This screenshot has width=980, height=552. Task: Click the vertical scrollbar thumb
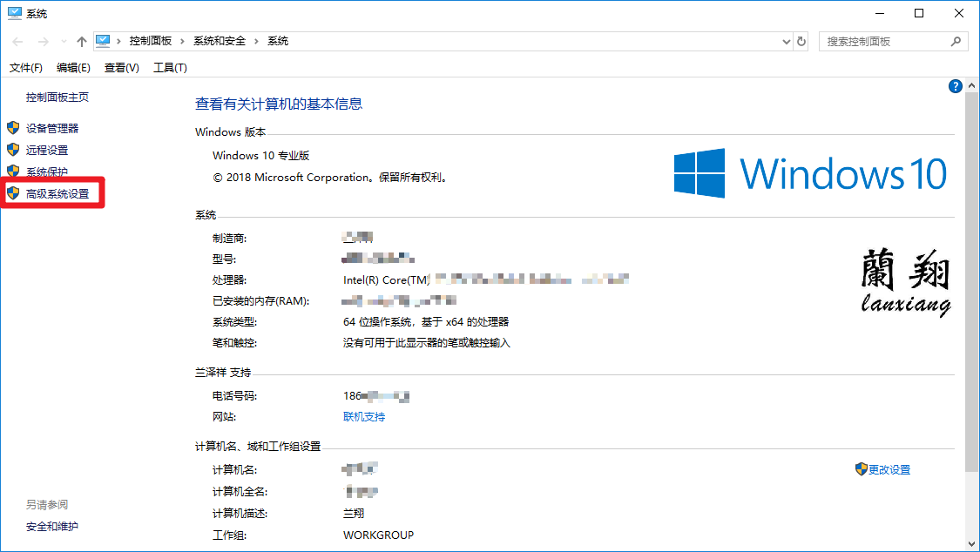(x=972, y=282)
